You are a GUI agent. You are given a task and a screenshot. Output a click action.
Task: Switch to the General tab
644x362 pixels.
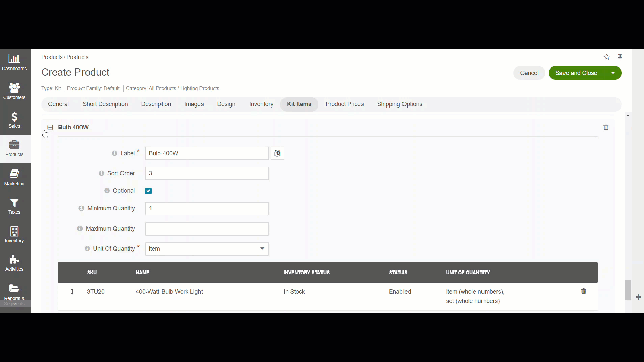(x=58, y=104)
